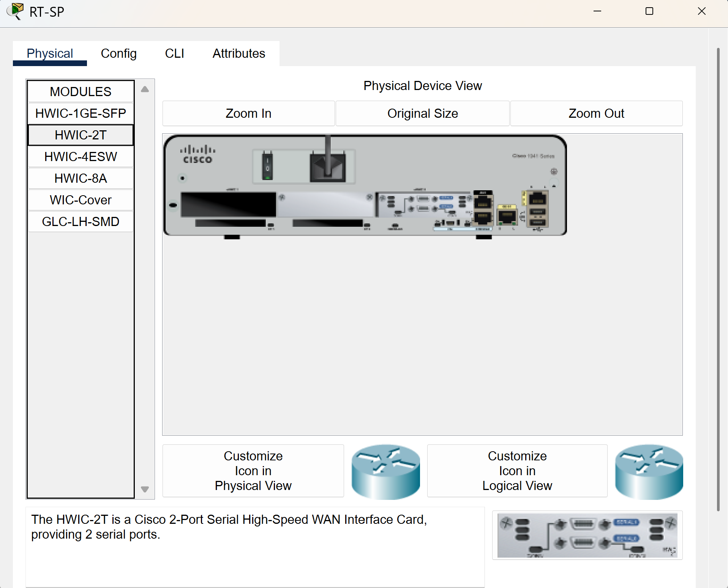
Task: Click Customize Icon in Physical View
Action: pos(253,471)
